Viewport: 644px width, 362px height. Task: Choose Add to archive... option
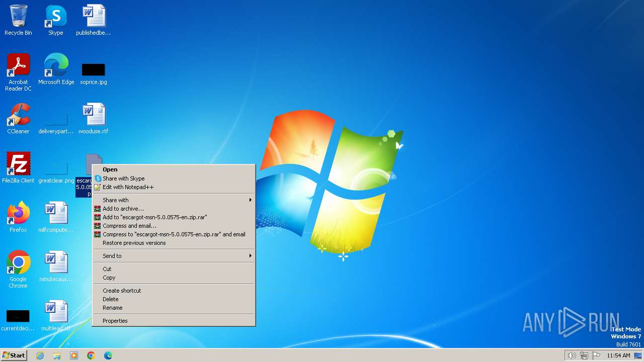[x=174, y=209]
